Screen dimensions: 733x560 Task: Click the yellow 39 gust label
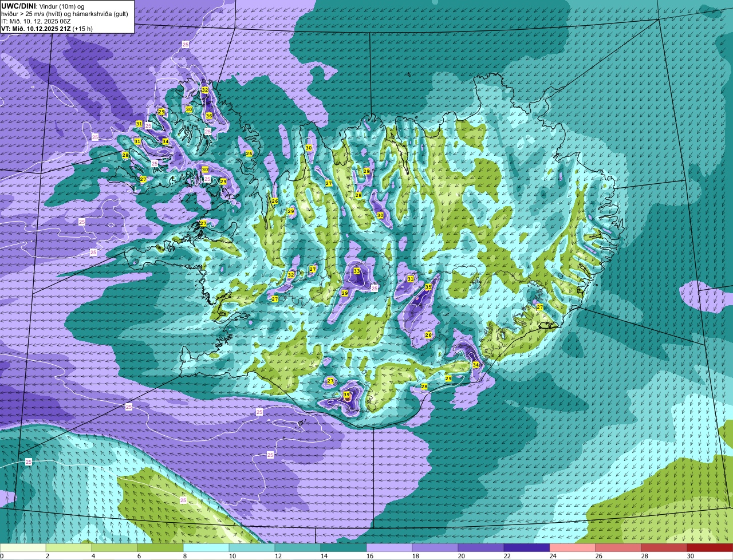tap(346, 395)
